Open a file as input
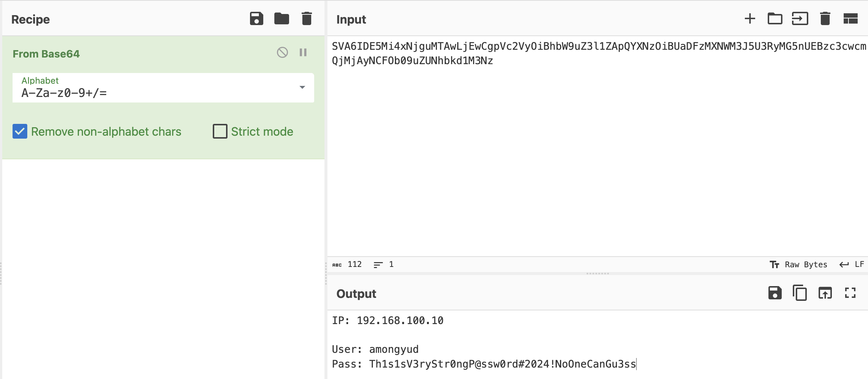The image size is (868, 379). [x=800, y=19]
